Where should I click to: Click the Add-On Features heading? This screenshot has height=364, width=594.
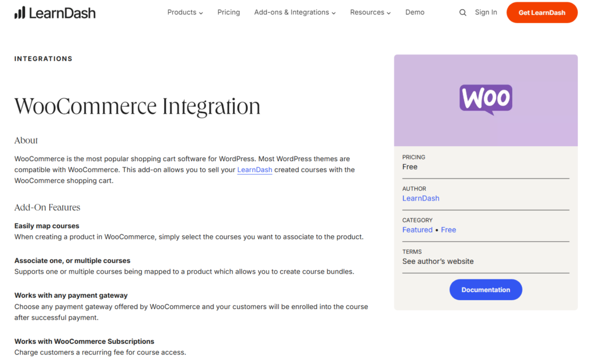point(47,208)
